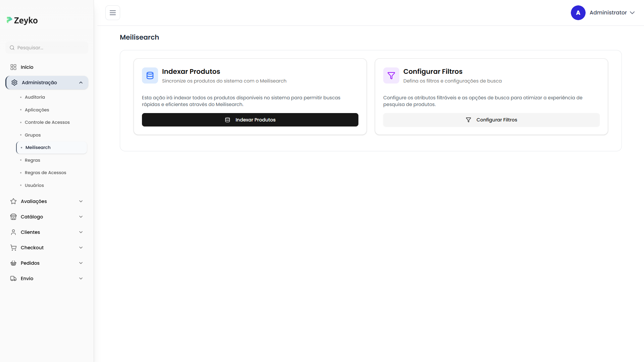
Task: Go to Controle de Acessos
Action: click(x=47, y=122)
